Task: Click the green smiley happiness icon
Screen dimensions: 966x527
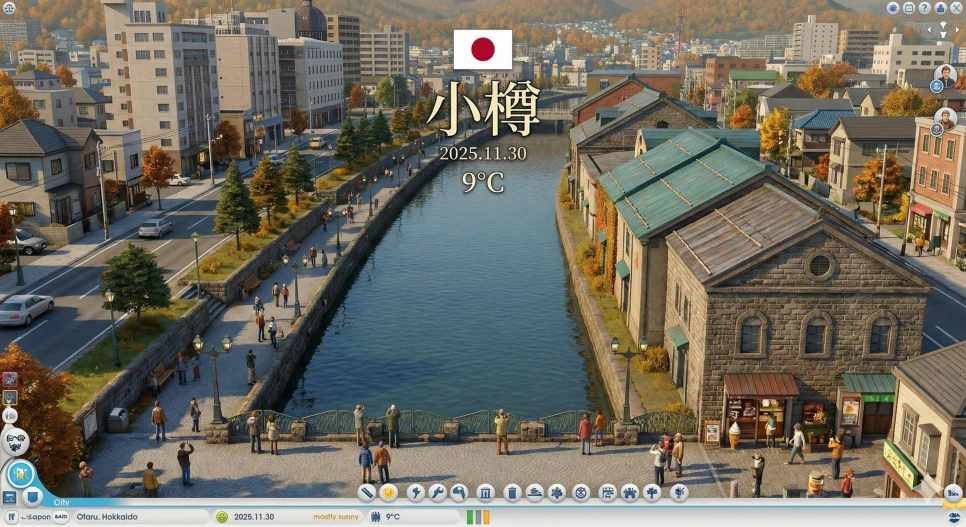Action: coord(222,517)
